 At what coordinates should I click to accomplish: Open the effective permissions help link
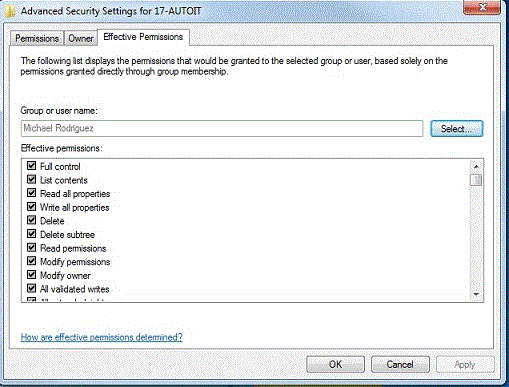(102, 337)
